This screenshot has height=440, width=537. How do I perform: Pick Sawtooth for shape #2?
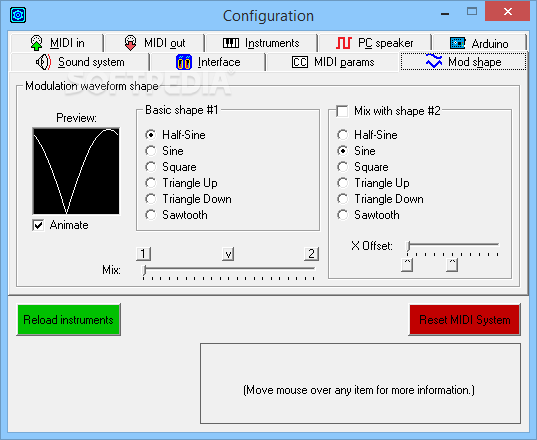[x=368, y=215]
